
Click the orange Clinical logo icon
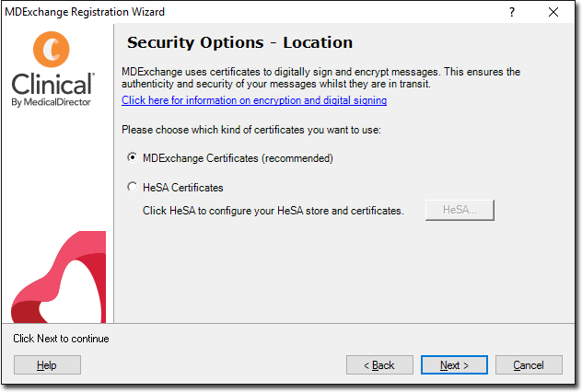click(52, 50)
